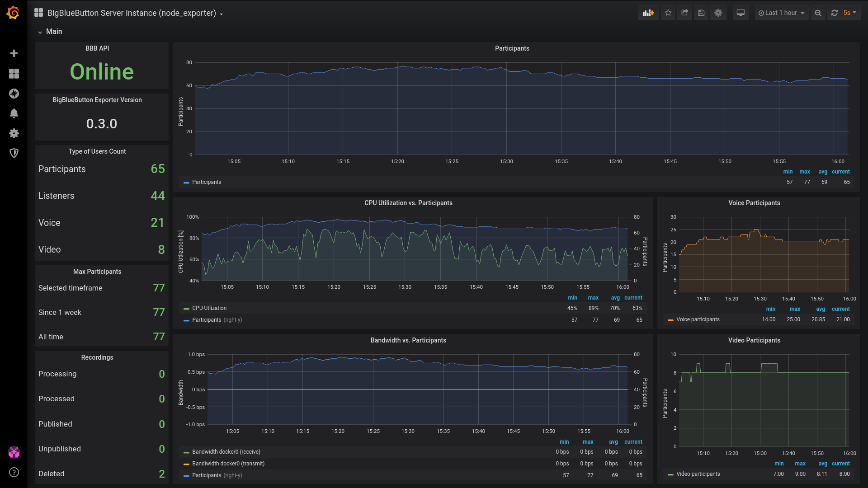The image size is (868, 488).
Task: Click the Video users count 8
Action: tap(161, 249)
